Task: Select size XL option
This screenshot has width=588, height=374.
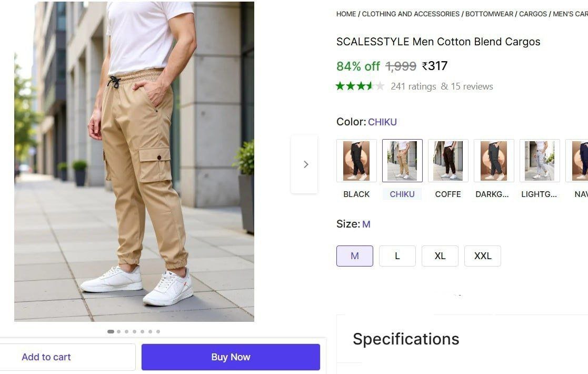Action: tap(440, 256)
